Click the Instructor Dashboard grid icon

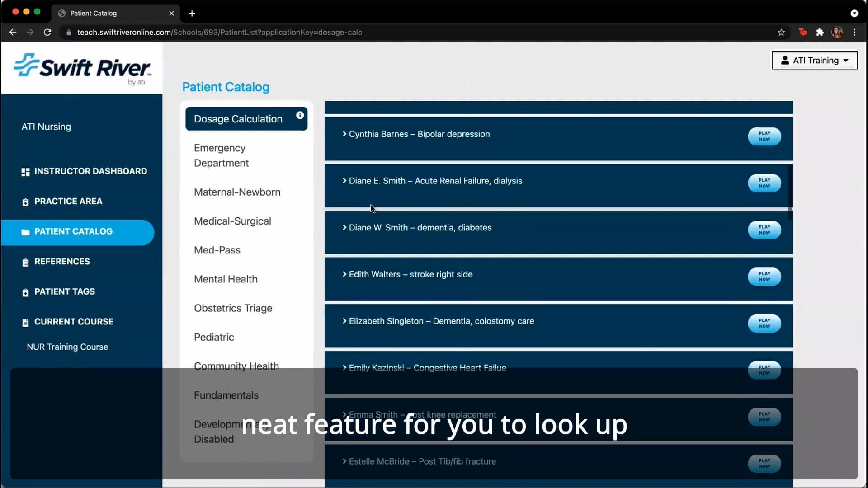[25, 171]
